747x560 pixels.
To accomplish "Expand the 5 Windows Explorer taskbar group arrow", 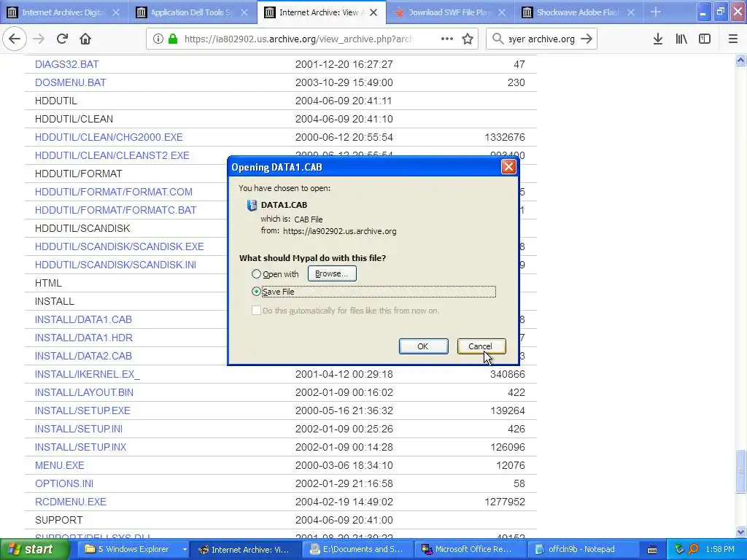I will pyautogui.click(x=185, y=550).
